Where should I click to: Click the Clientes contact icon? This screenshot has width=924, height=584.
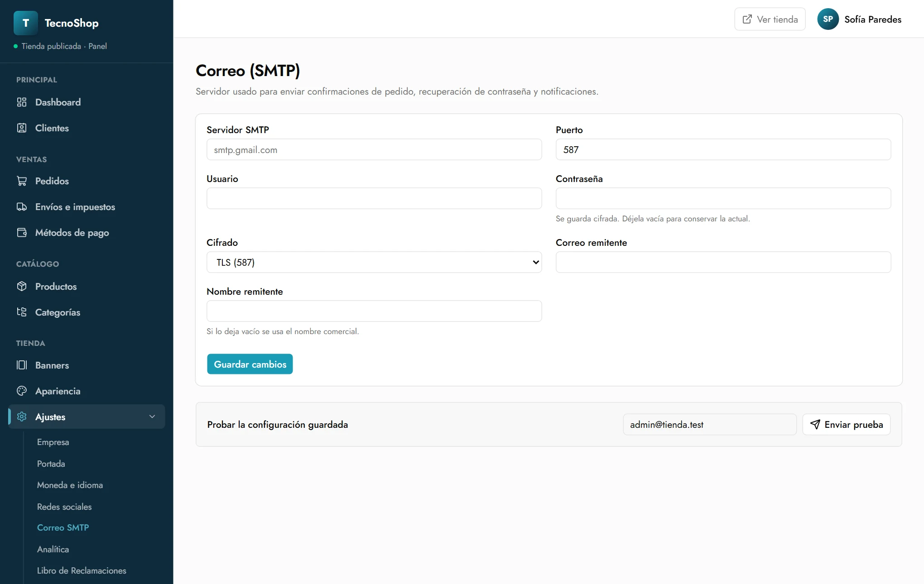(22, 128)
